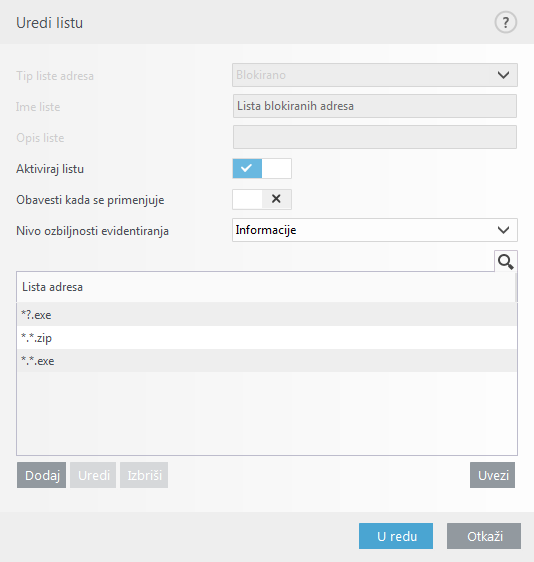Click the Uredi button
This screenshot has height=562, width=534.
point(93,475)
